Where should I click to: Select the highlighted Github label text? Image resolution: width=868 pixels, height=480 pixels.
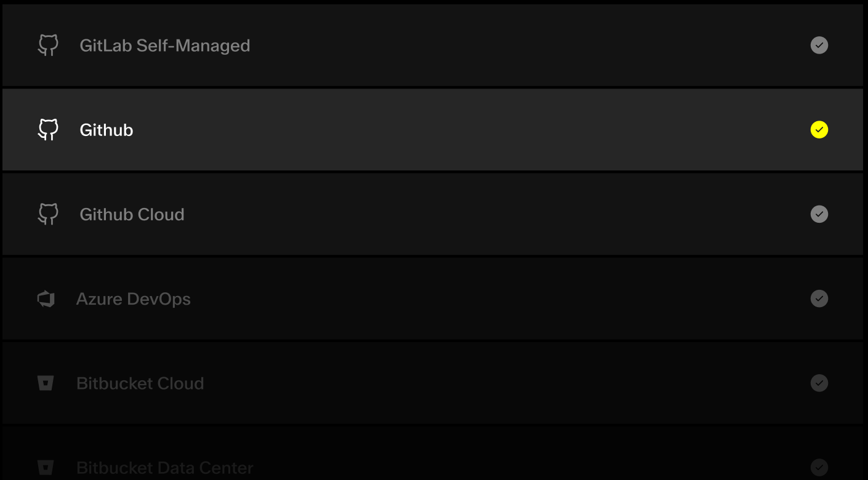tap(106, 130)
